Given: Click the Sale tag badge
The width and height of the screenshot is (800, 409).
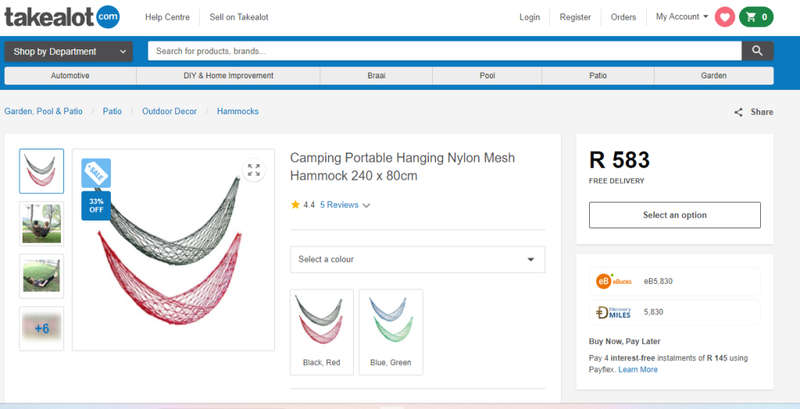Looking at the screenshot, I should point(96,173).
